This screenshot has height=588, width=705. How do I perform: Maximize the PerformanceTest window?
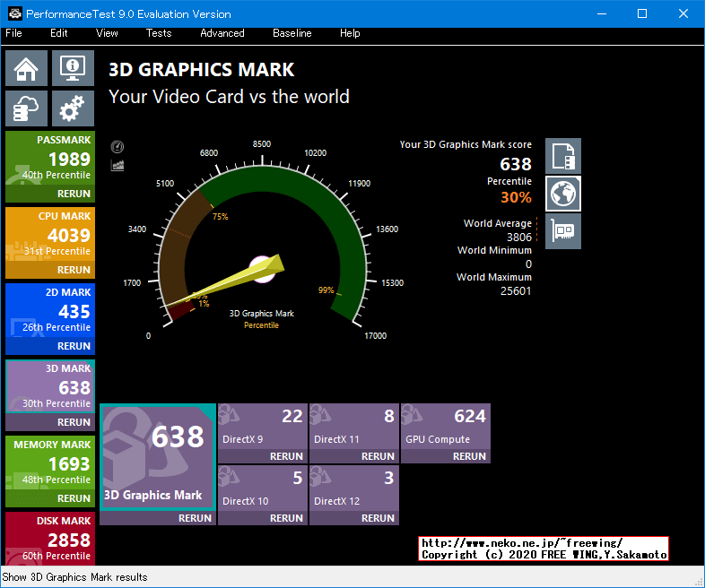(x=642, y=13)
